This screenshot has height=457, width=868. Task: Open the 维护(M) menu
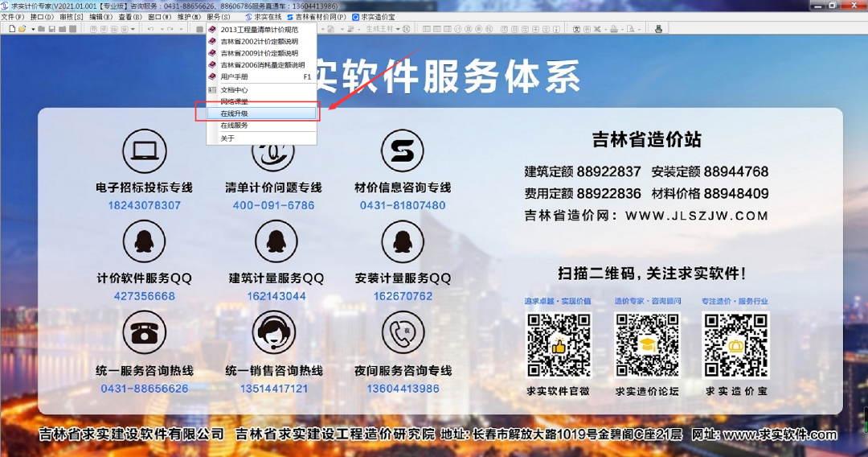190,17
